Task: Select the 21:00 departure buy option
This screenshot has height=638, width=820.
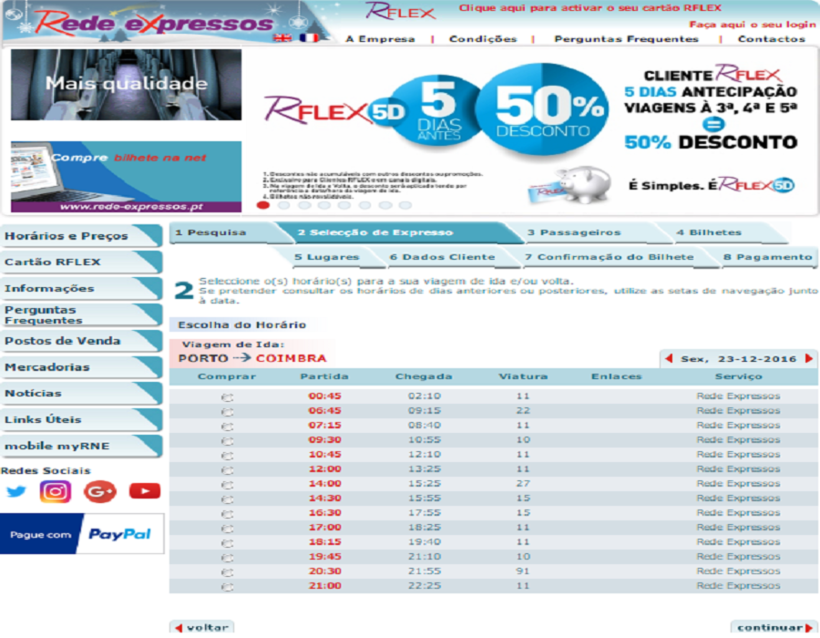Action: click(227, 586)
